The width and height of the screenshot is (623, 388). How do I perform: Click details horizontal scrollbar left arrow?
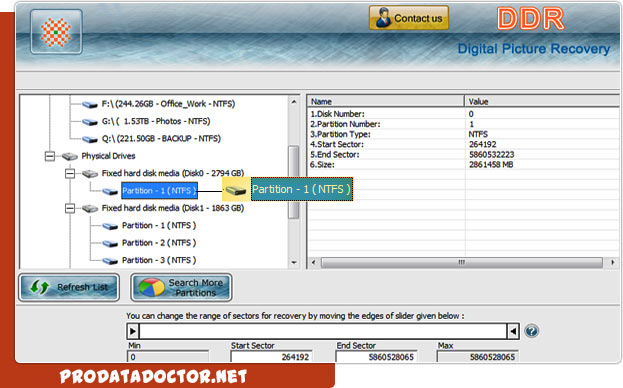313,263
